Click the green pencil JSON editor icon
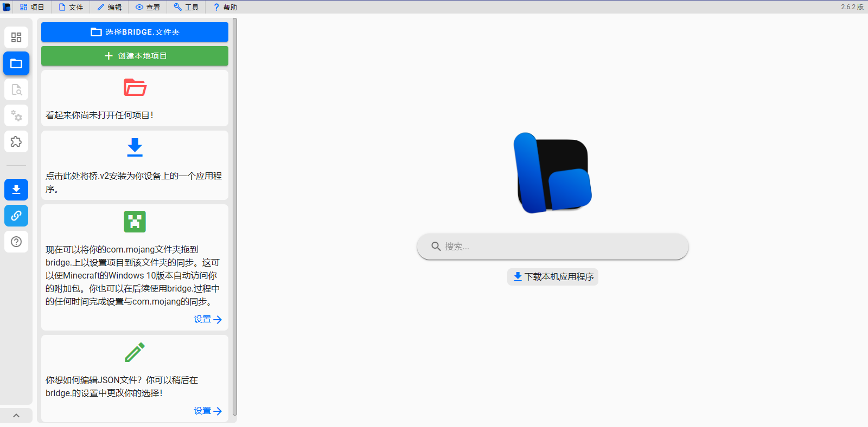 coord(135,352)
